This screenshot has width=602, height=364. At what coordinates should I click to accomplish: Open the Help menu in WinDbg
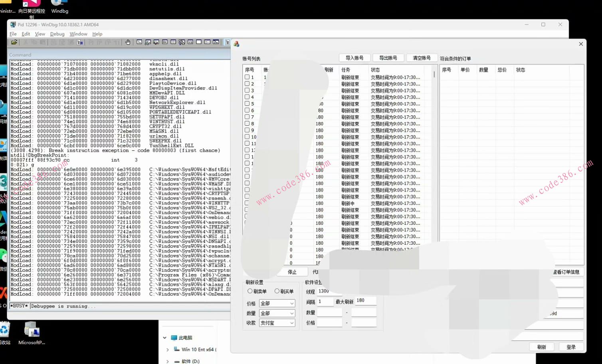coord(97,34)
